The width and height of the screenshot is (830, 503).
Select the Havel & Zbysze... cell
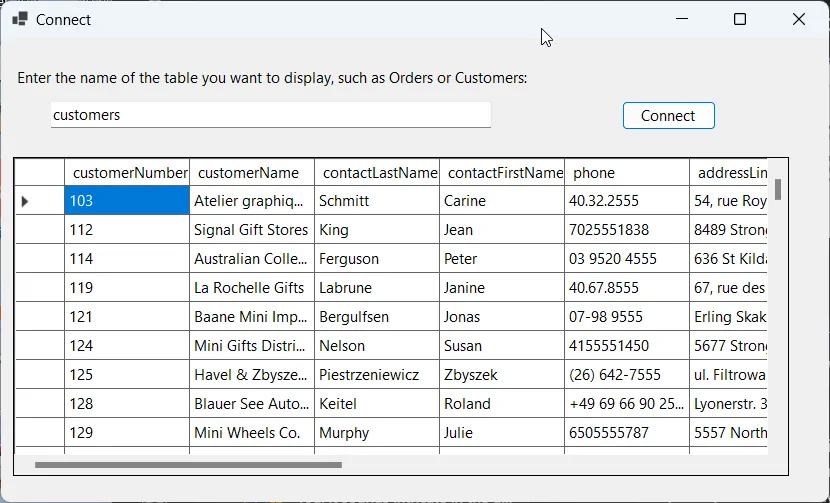click(251, 375)
